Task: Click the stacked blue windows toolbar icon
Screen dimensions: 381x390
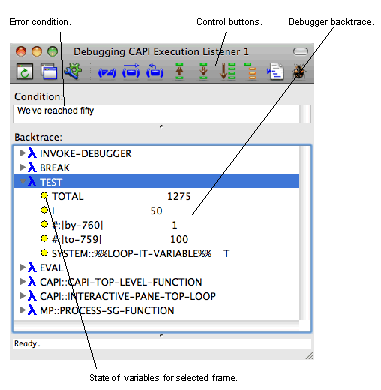Action: [49, 71]
